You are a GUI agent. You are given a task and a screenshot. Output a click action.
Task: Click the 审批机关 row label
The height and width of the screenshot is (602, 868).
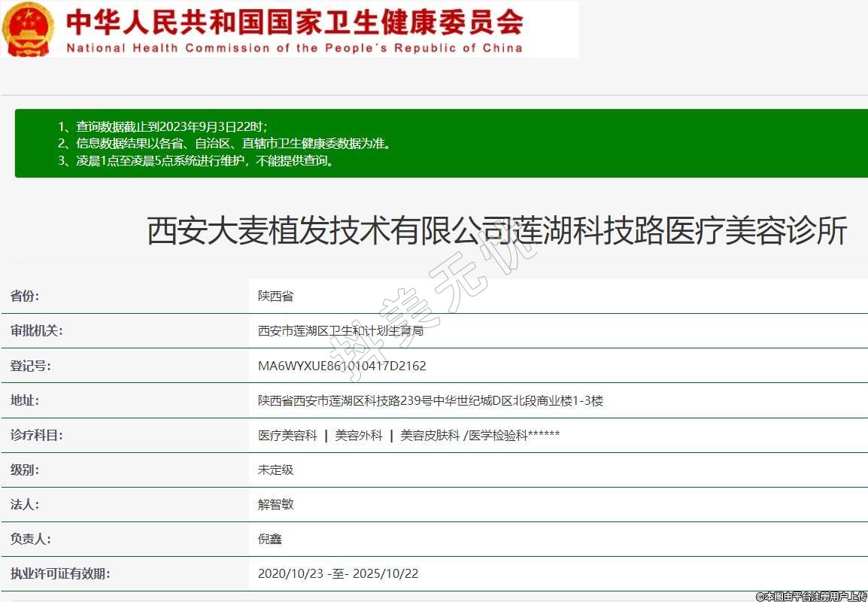tap(37, 331)
